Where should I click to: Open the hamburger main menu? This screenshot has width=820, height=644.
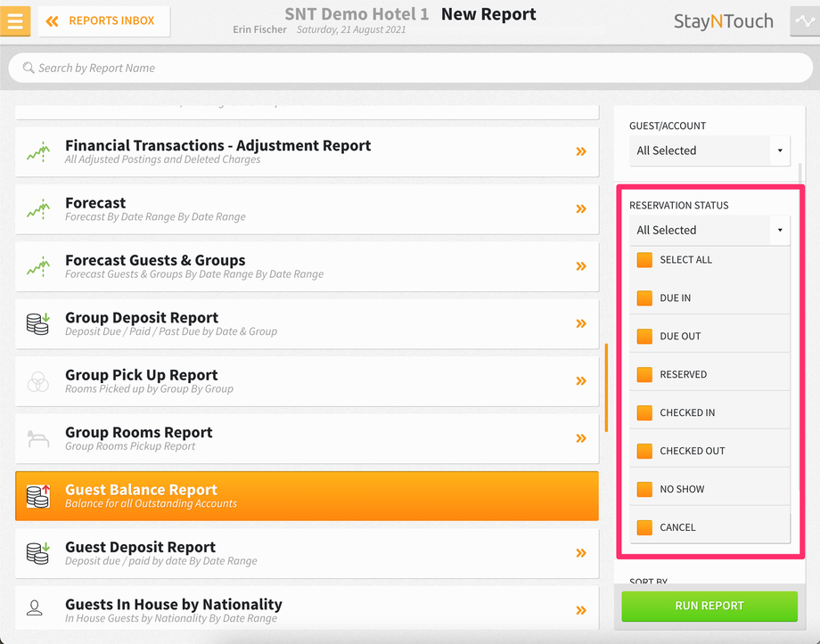pyautogui.click(x=14, y=20)
